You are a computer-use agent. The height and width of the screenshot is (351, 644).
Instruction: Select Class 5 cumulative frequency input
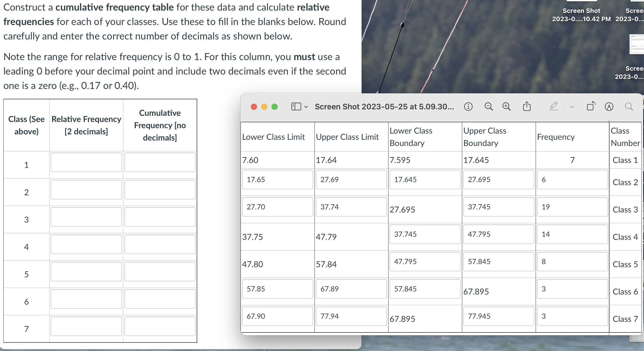160,272
